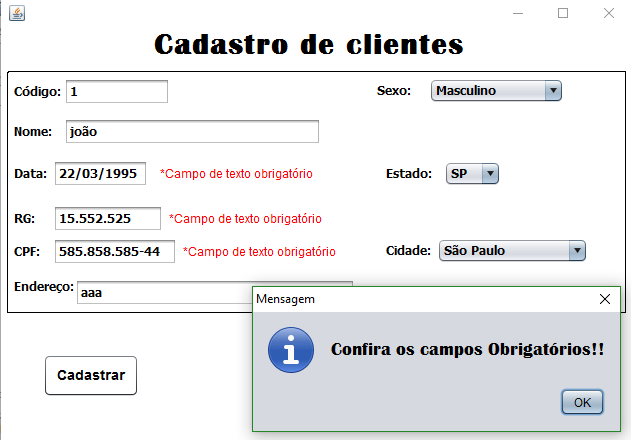This screenshot has width=631, height=440.
Task: Close the Mensagem dialog with X
Action: pos(604,299)
